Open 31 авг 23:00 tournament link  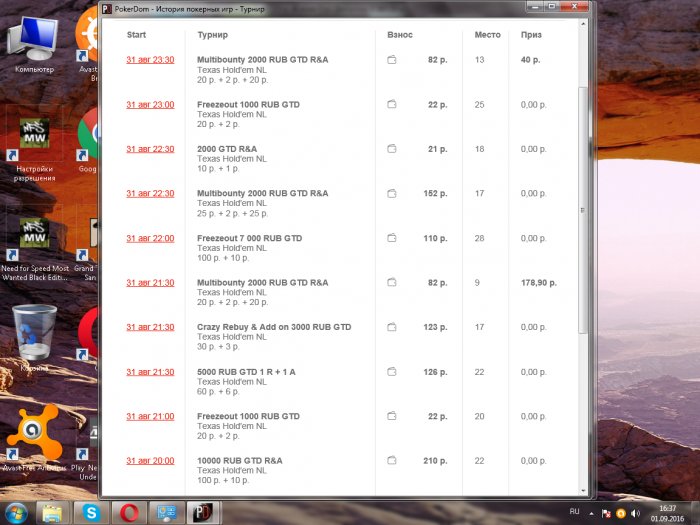(150, 104)
